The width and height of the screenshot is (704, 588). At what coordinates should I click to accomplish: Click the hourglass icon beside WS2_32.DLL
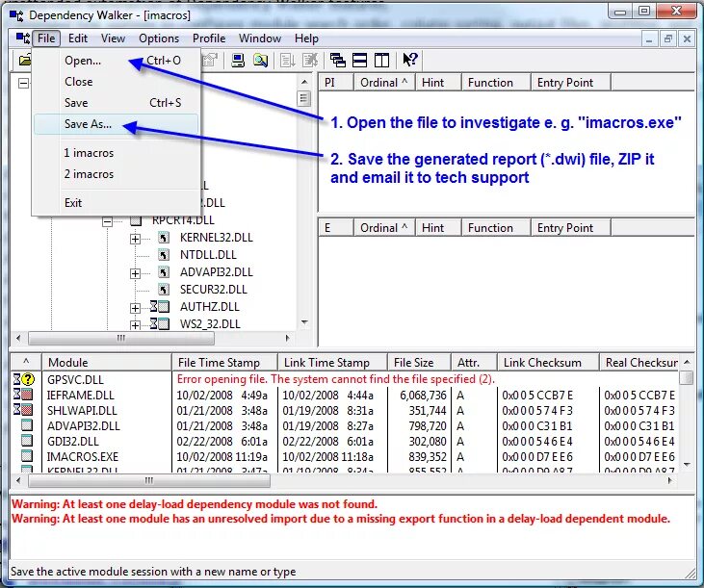[x=154, y=323]
